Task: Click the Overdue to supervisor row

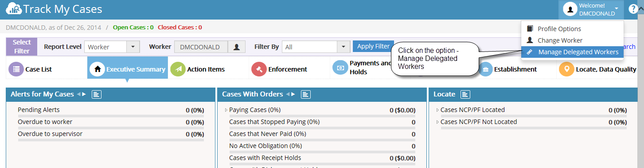Action: click(x=111, y=134)
